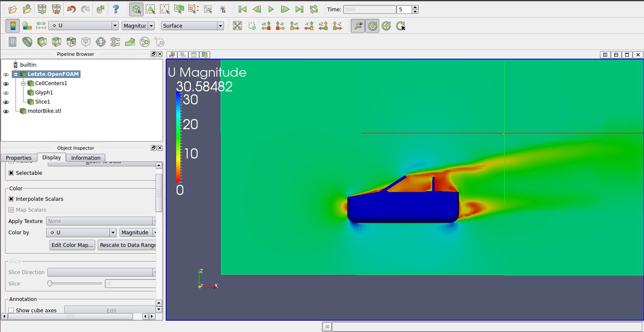Click the Rescale to Data Range toolbar icon

tap(41, 26)
